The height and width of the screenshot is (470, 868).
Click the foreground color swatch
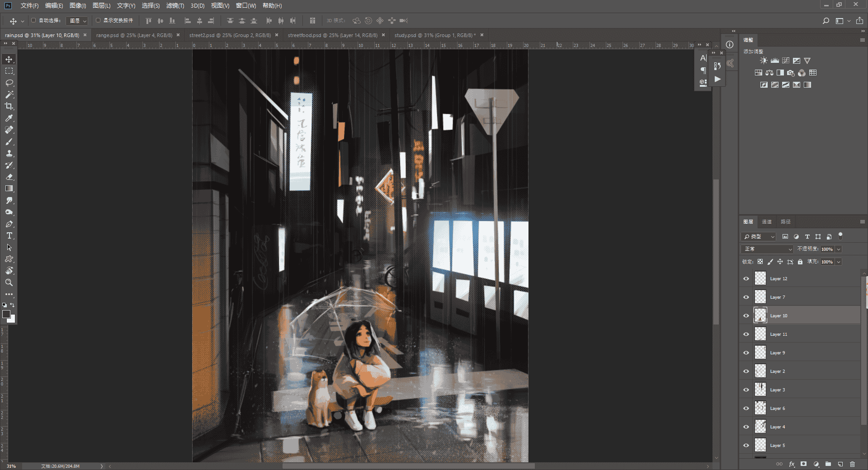click(x=6, y=314)
